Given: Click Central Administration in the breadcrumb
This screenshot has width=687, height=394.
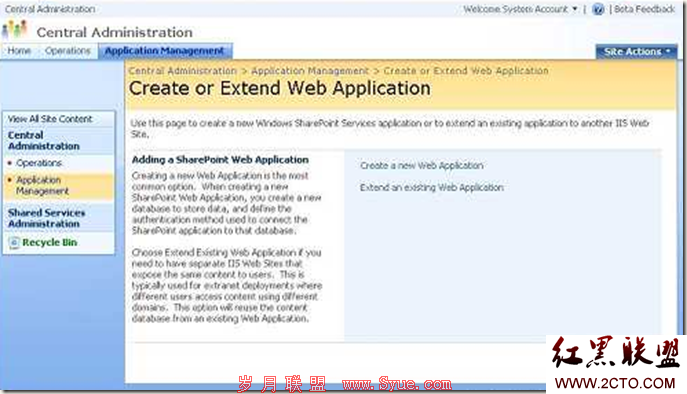Looking at the screenshot, I should click(x=182, y=71).
